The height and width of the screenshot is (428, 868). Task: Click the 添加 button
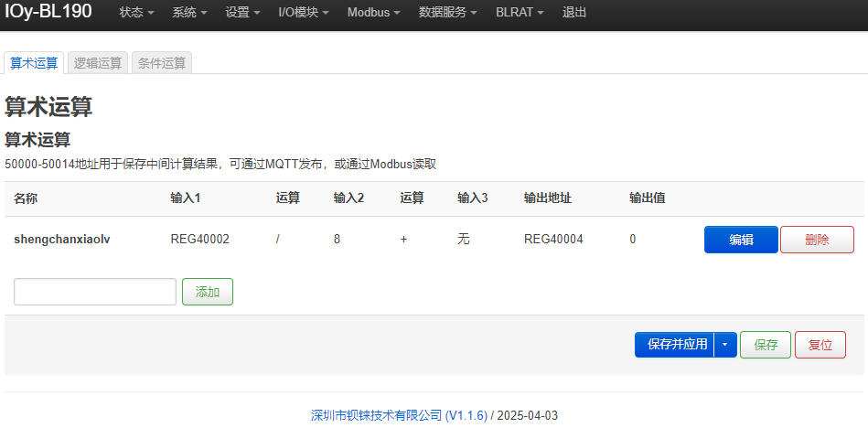tap(208, 292)
